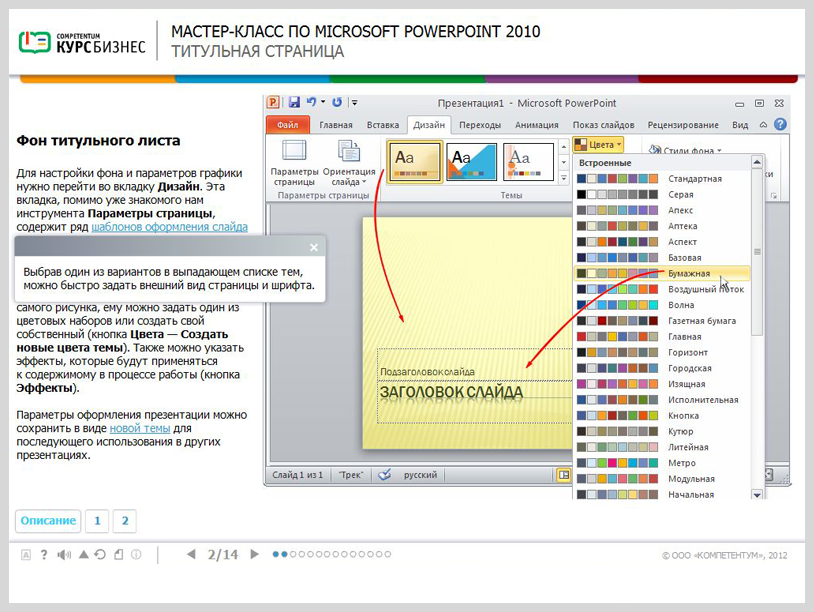This screenshot has width=814, height=612.
Task: Choose the Аптека color scheme
Action: coord(662,226)
